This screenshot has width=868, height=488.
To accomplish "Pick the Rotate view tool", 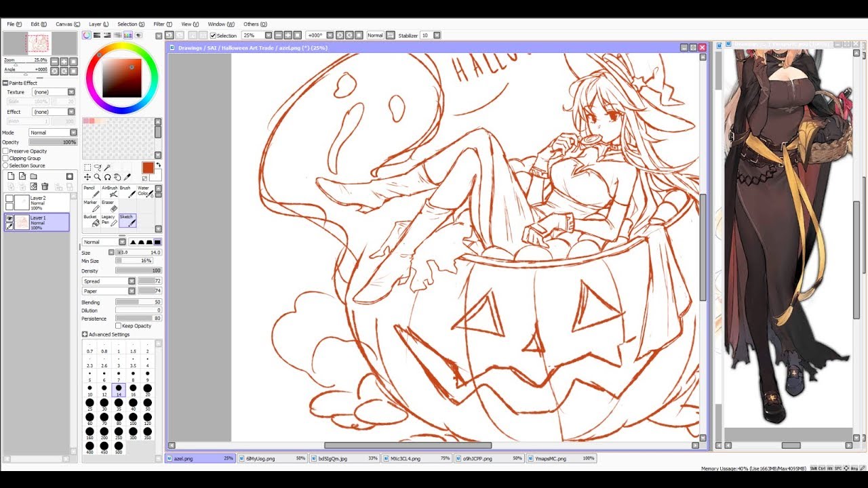I will 108,177.
